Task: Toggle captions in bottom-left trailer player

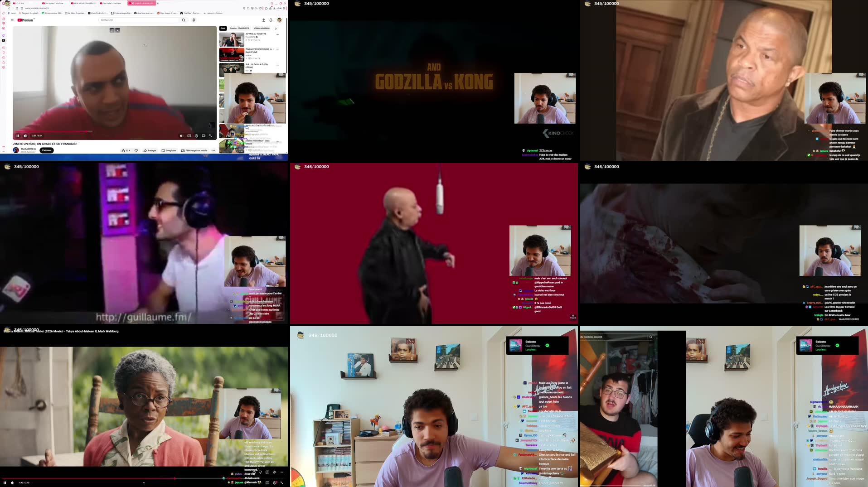Action: point(267,482)
